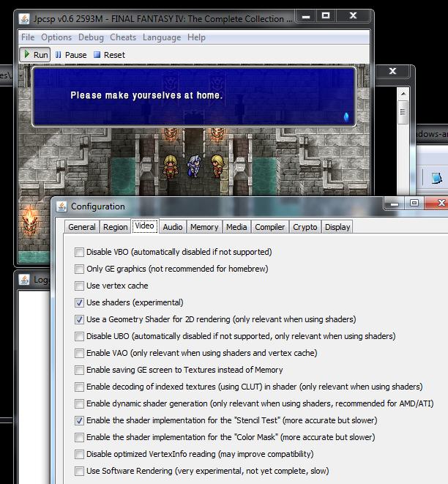Switch to the Region tab
The image size is (448, 484).
coord(115,227)
